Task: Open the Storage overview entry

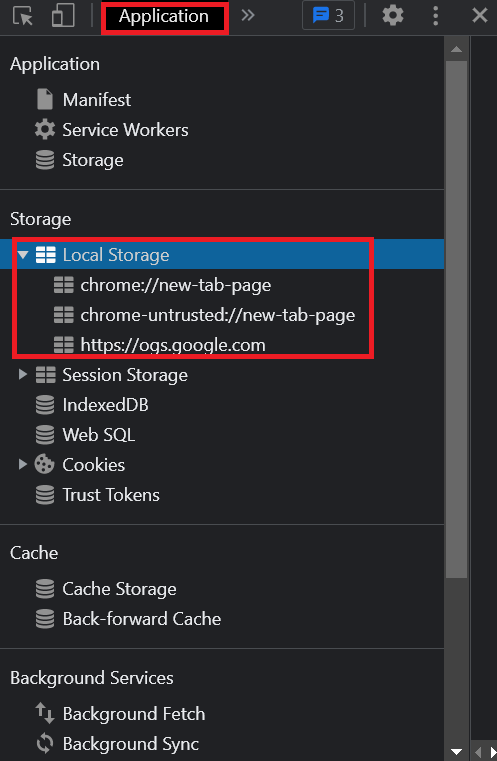Action: [93, 160]
